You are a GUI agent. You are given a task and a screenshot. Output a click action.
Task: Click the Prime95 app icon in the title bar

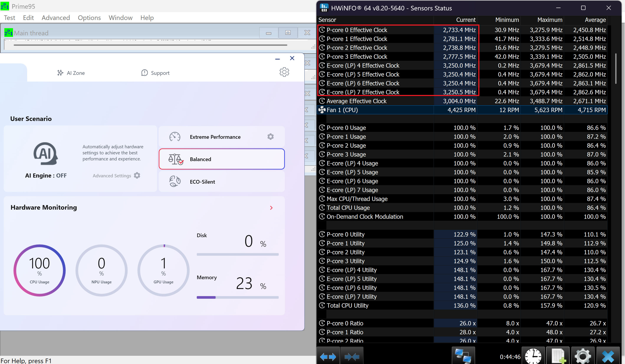[x=5, y=6]
